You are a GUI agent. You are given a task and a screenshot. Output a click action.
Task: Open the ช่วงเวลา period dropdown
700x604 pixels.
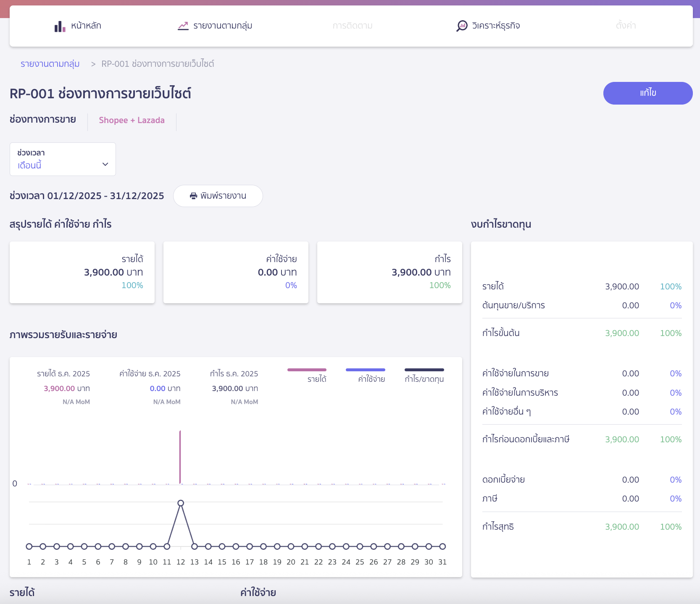63,159
